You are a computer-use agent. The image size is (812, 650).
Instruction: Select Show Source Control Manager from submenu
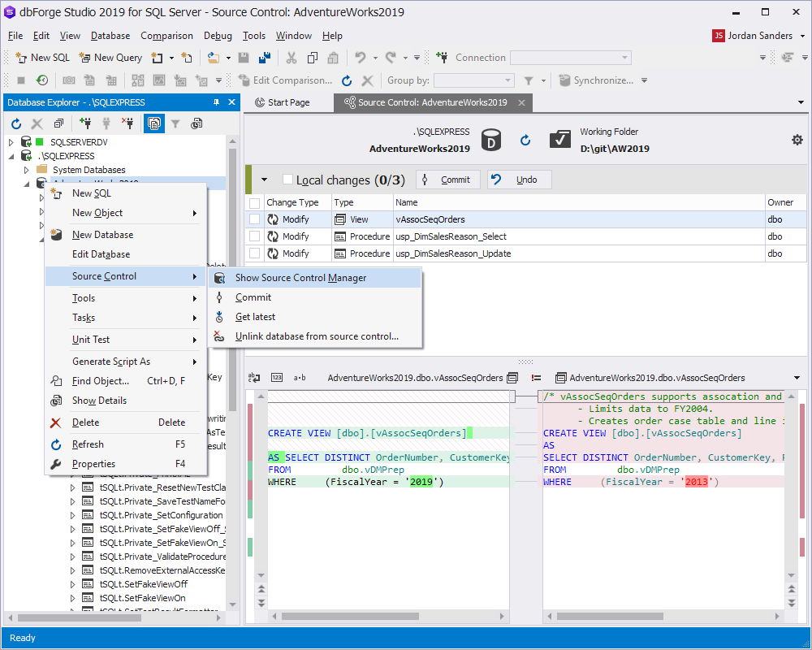(x=315, y=278)
